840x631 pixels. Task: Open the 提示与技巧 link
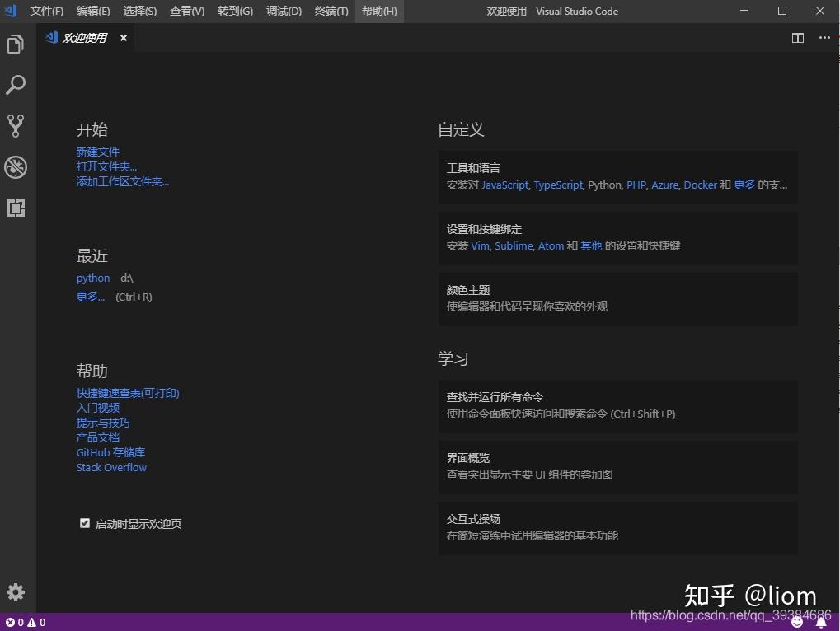click(103, 423)
